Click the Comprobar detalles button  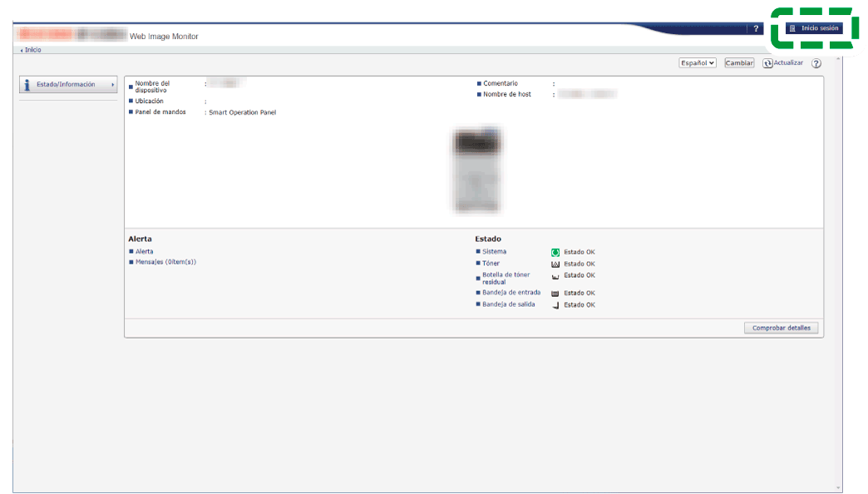click(x=781, y=329)
